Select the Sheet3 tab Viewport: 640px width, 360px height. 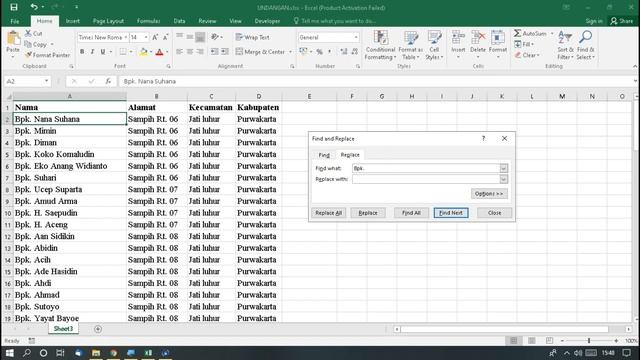pos(63,329)
